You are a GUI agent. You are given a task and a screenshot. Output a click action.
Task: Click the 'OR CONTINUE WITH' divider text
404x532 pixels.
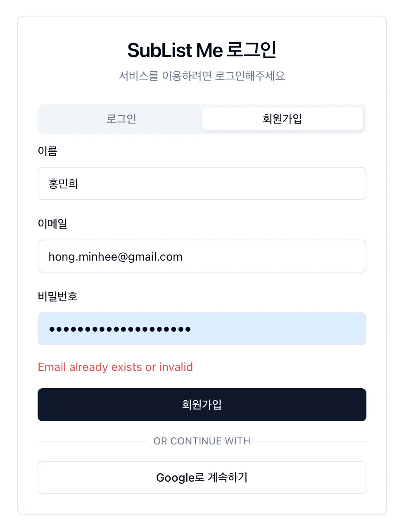(202, 441)
